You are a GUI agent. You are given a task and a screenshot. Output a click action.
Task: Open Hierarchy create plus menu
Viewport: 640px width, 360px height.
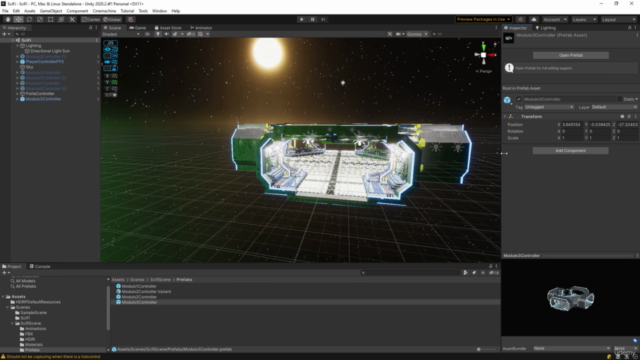click(x=5, y=34)
